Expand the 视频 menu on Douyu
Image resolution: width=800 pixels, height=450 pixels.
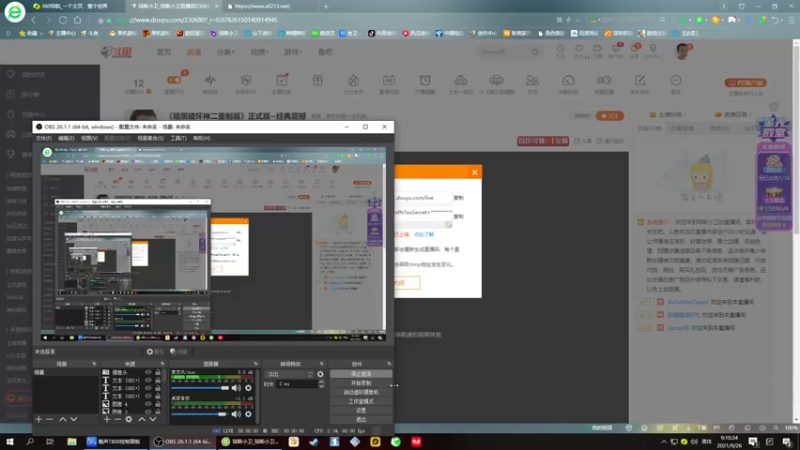tap(259, 52)
